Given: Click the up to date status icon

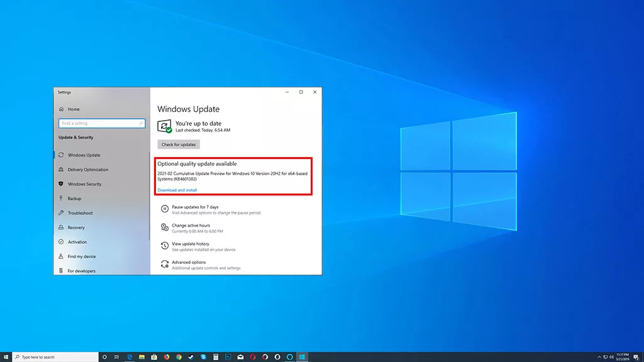Looking at the screenshot, I should tap(165, 126).
